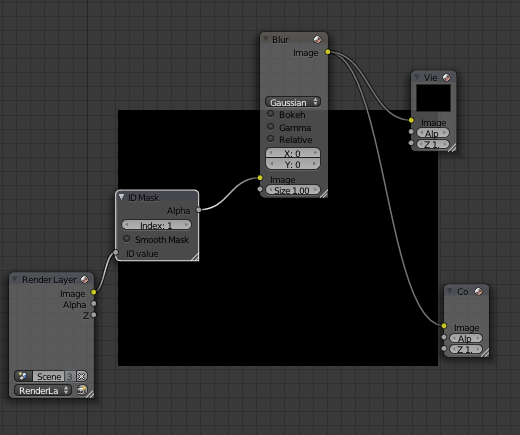Click the scene user count 3 button
This screenshot has width=520, height=435.
pos(70,376)
